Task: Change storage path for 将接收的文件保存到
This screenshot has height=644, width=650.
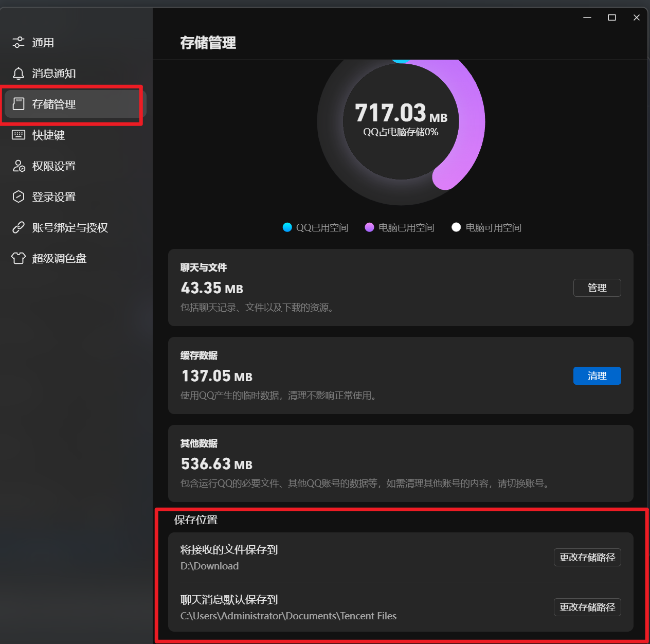Action: (x=587, y=558)
